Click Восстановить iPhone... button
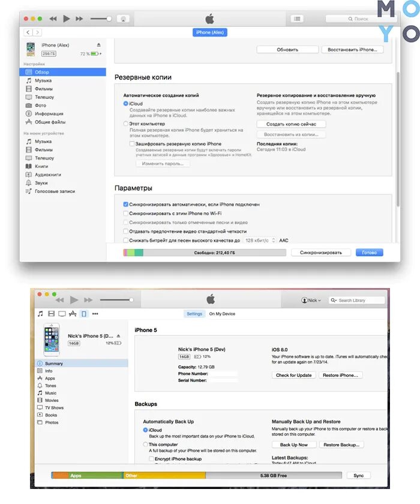The height and width of the screenshot is (504, 420). pyautogui.click(x=352, y=49)
